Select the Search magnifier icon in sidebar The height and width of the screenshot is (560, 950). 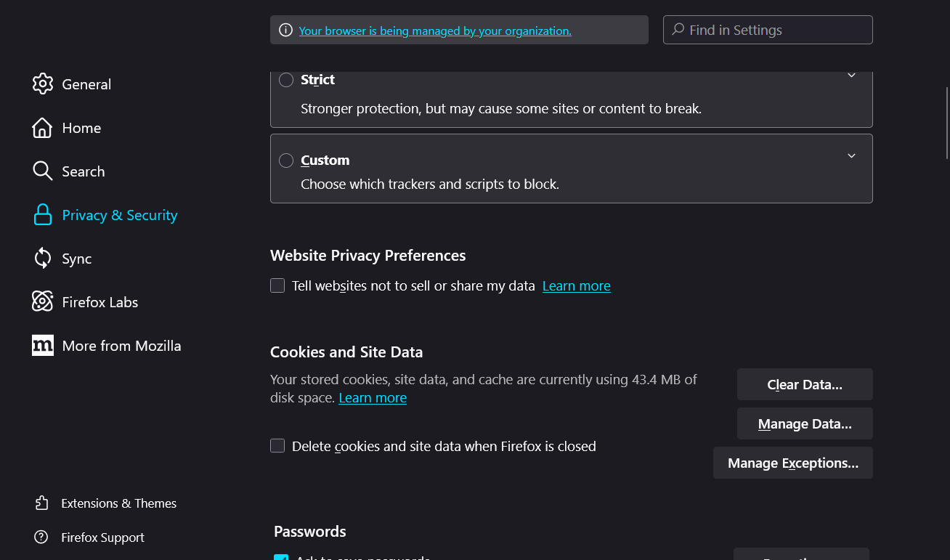pyautogui.click(x=43, y=171)
